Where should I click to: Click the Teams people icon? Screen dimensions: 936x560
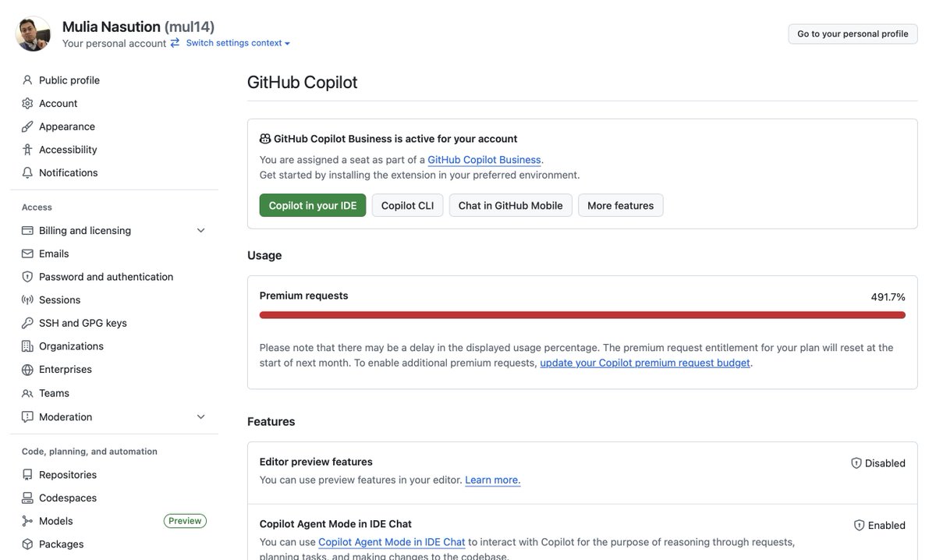[x=27, y=393]
